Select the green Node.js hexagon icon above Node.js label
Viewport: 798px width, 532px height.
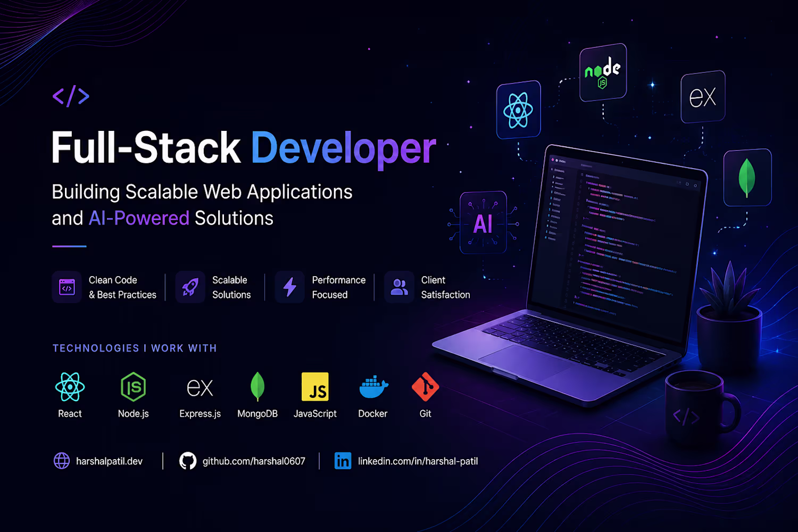(133, 387)
